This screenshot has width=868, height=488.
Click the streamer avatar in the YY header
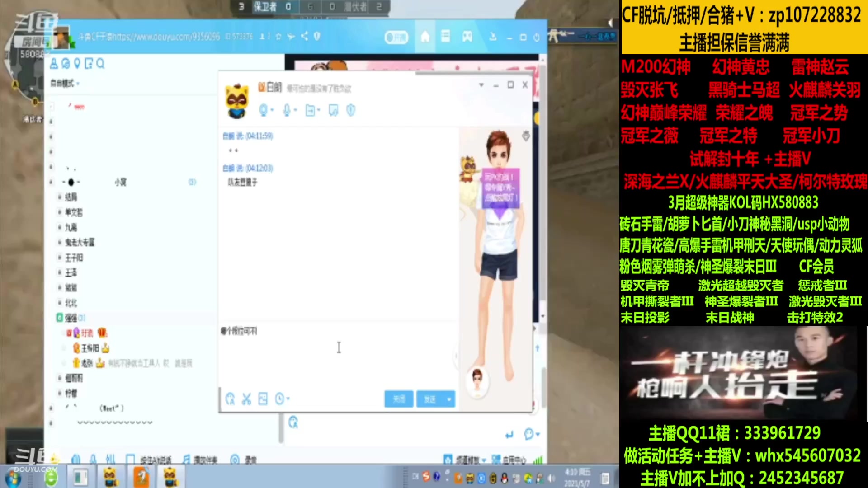[x=61, y=38]
